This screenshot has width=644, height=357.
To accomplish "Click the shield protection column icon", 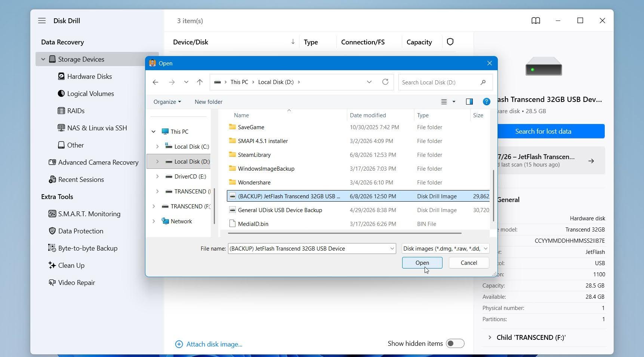I will 450,42.
